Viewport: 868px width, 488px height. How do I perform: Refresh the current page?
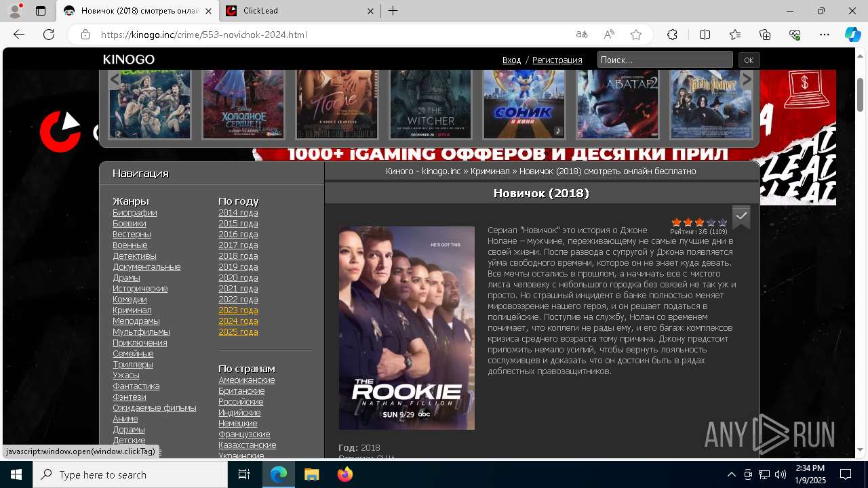tap(49, 35)
